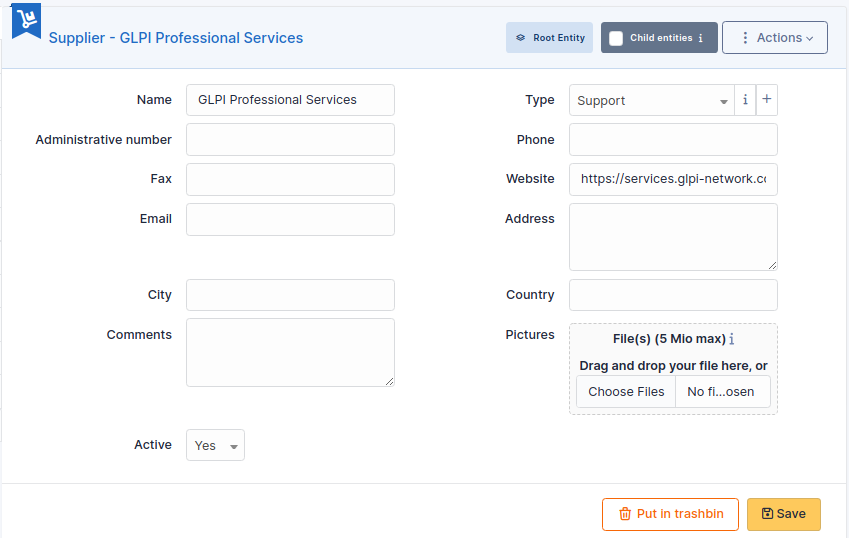
Task: Click the 'Website' field label
Action: [530, 179]
